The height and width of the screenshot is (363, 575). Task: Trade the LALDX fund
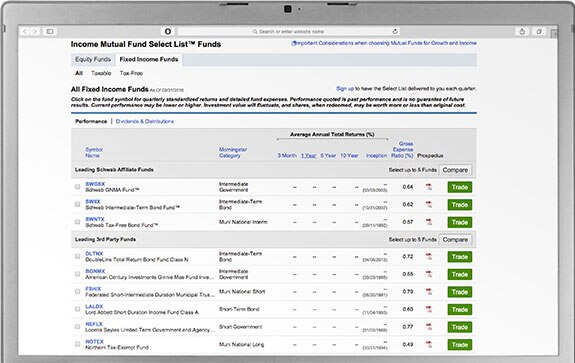click(x=460, y=310)
